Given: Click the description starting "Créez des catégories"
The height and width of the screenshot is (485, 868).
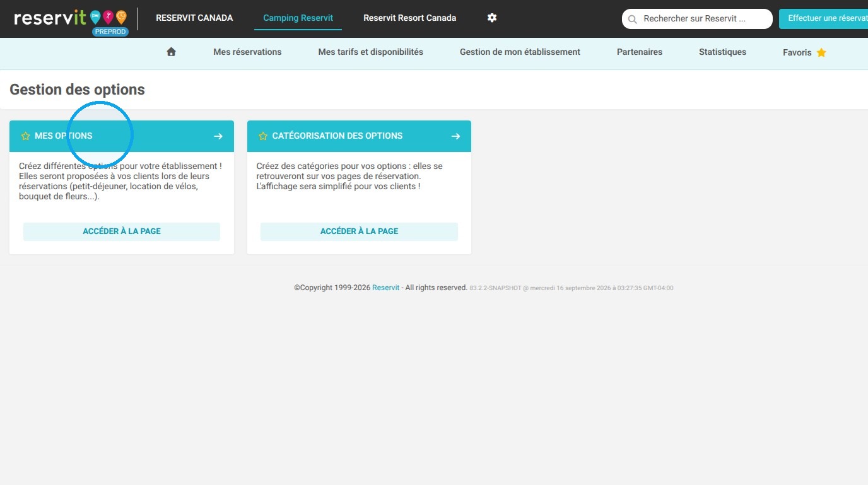Looking at the screenshot, I should point(349,177).
